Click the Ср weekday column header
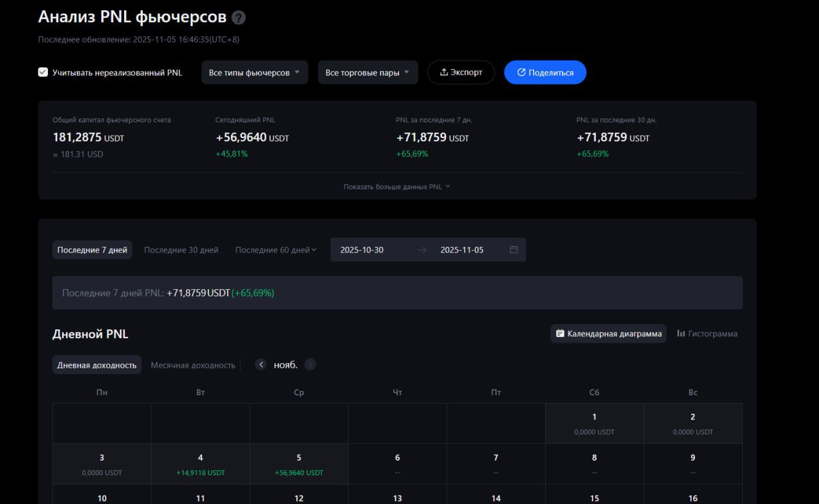Image resolution: width=819 pixels, height=504 pixels. [x=299, y=392]
